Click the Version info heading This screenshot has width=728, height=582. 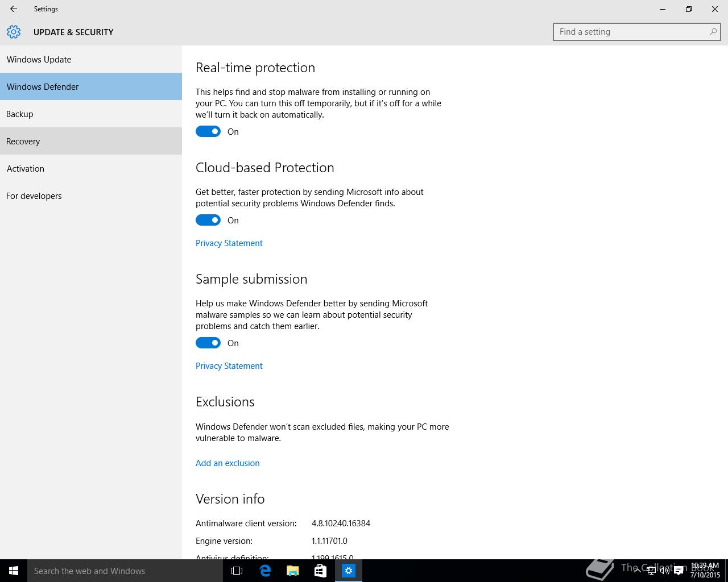click(x=230, y=499)
